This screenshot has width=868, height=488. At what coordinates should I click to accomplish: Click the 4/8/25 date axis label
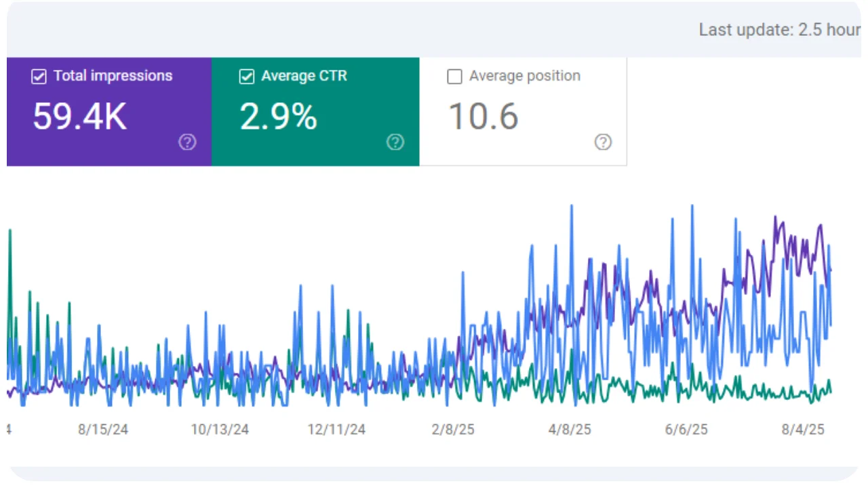pos(570,430)
